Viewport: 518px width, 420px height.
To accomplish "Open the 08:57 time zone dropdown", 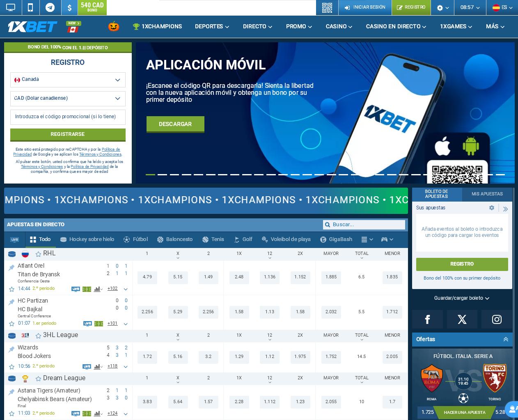I will 470,7.
